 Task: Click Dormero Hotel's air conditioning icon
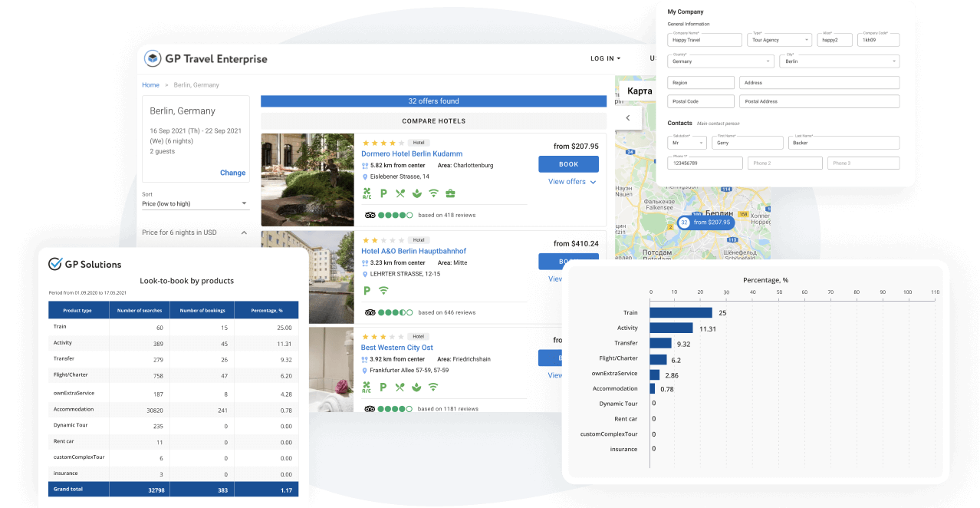click(367, 193)
